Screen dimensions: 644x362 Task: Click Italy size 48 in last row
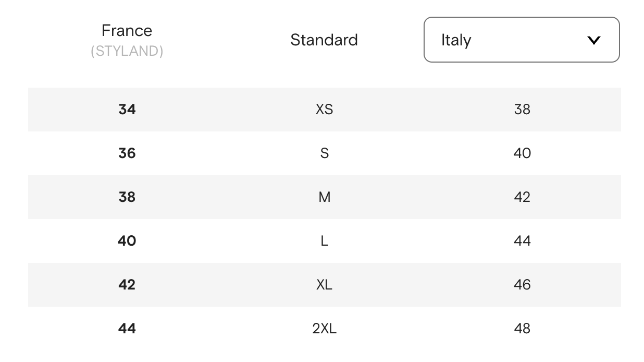pyautogui.click(x=522, y=329)
